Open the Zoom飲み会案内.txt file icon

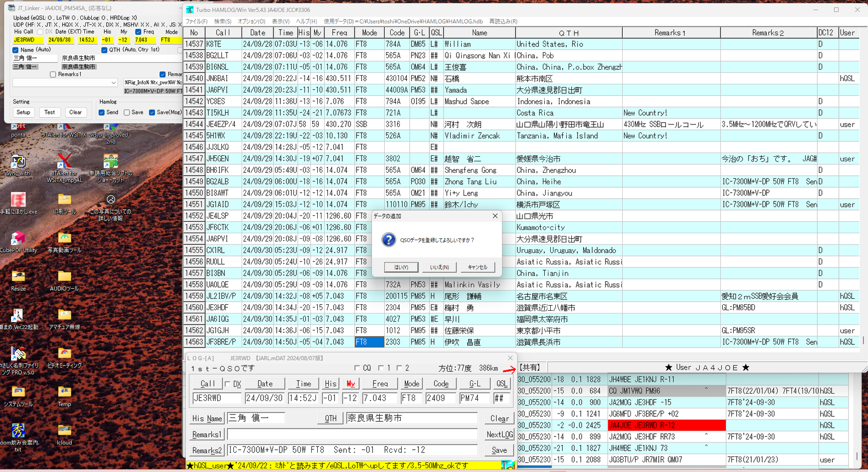pos(18,438)
